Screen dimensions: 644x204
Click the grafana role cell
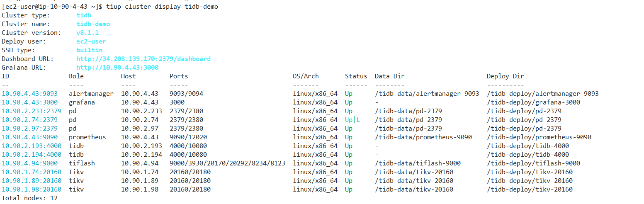click(82, 102)
